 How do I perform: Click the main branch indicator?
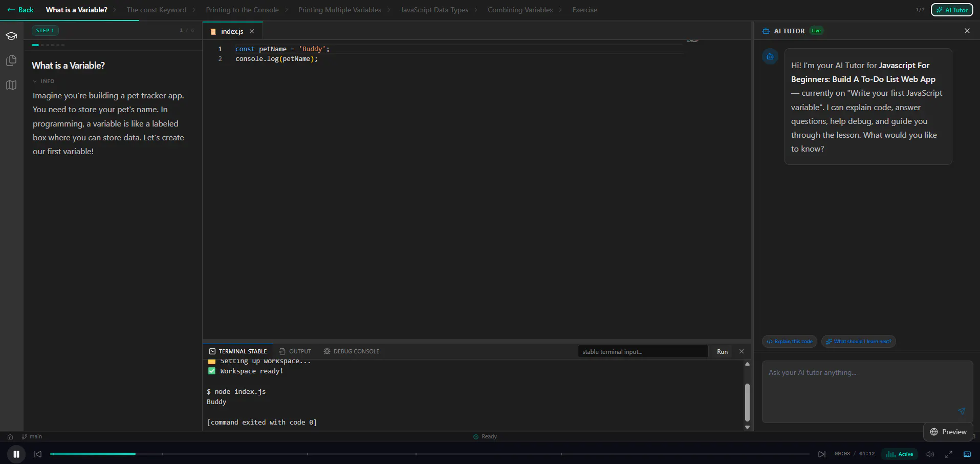click(x=32, y=437)
